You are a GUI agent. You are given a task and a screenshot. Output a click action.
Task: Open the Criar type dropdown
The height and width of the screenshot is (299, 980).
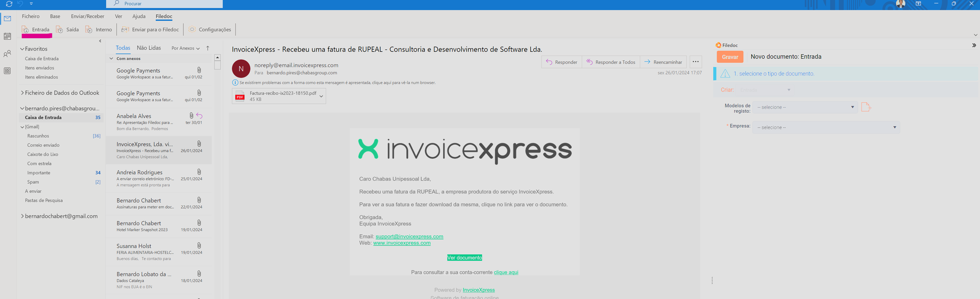point(765,90)
